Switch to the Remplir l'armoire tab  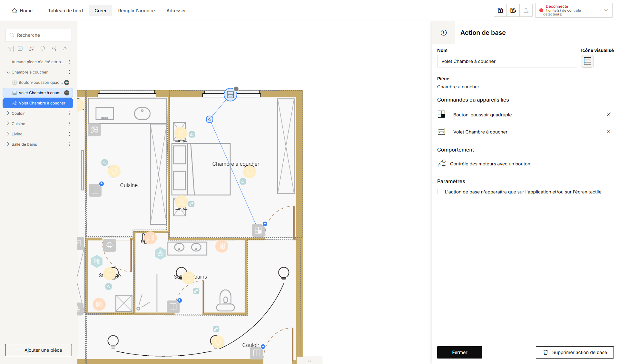coord(136,11)
